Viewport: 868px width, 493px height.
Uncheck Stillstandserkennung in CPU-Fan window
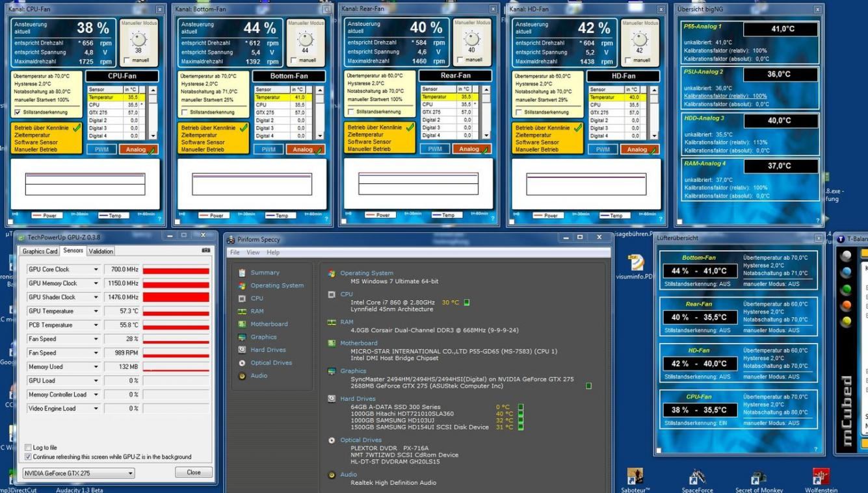point(18,112)
